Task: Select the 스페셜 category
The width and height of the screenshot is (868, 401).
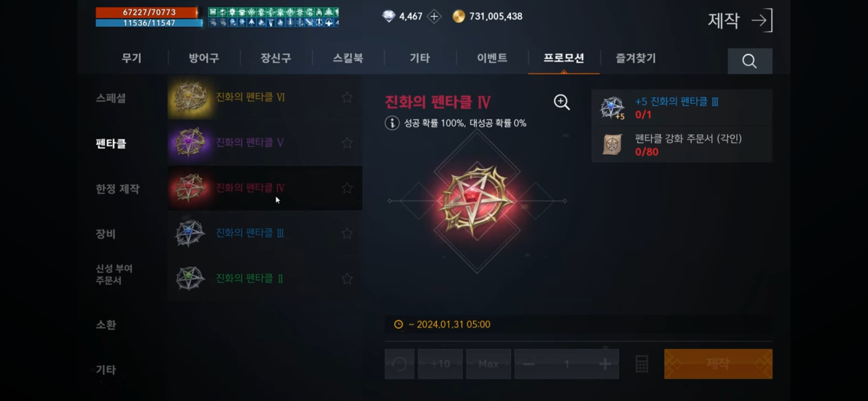Action: 110,98
